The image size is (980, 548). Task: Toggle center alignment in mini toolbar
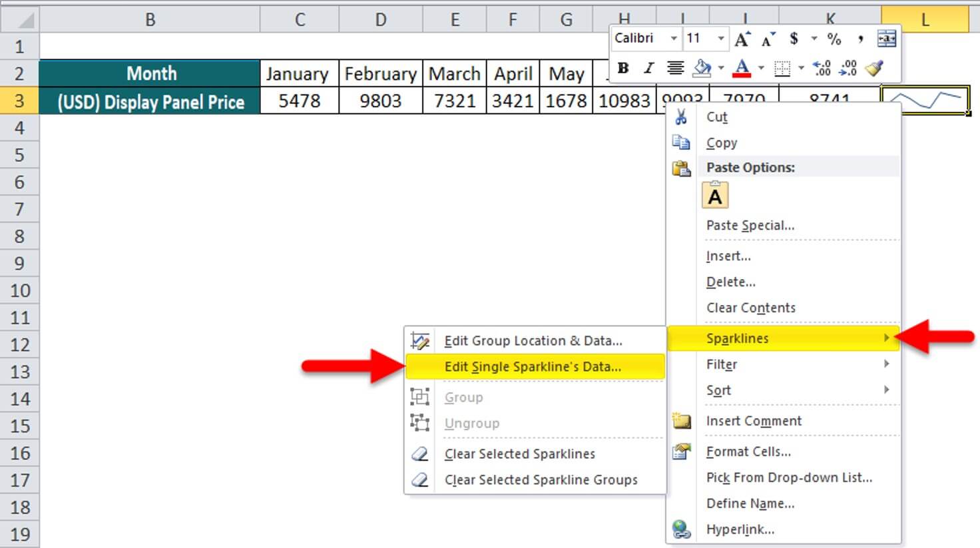[x=675, y=68]
